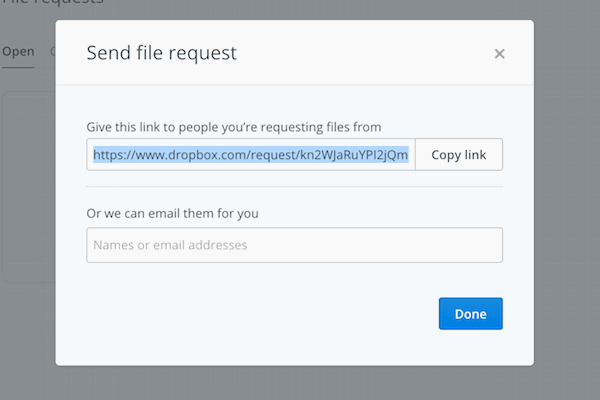
Task: Click the Send file request title
Action: tap(162, 53)
